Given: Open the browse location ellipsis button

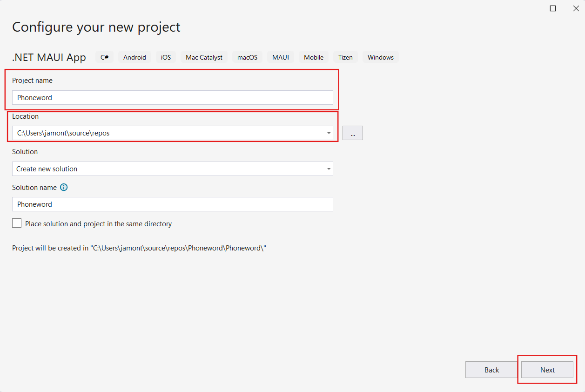Looking at the screenshot, I should tap(352, 133).
